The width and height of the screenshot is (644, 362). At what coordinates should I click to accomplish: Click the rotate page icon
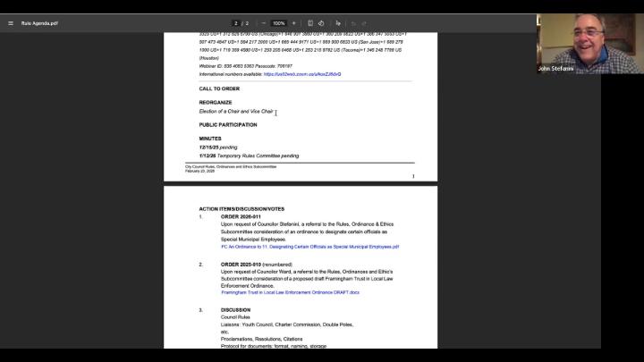321,23
